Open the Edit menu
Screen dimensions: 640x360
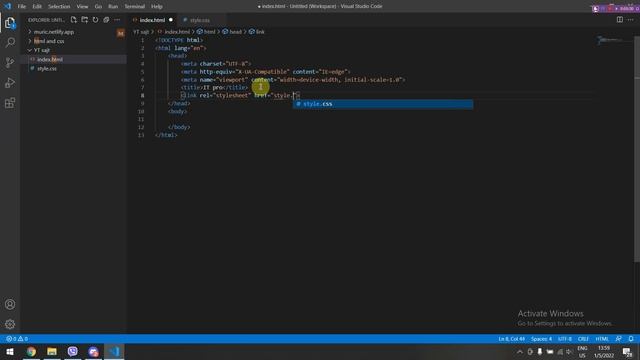[x=37, y=7]
